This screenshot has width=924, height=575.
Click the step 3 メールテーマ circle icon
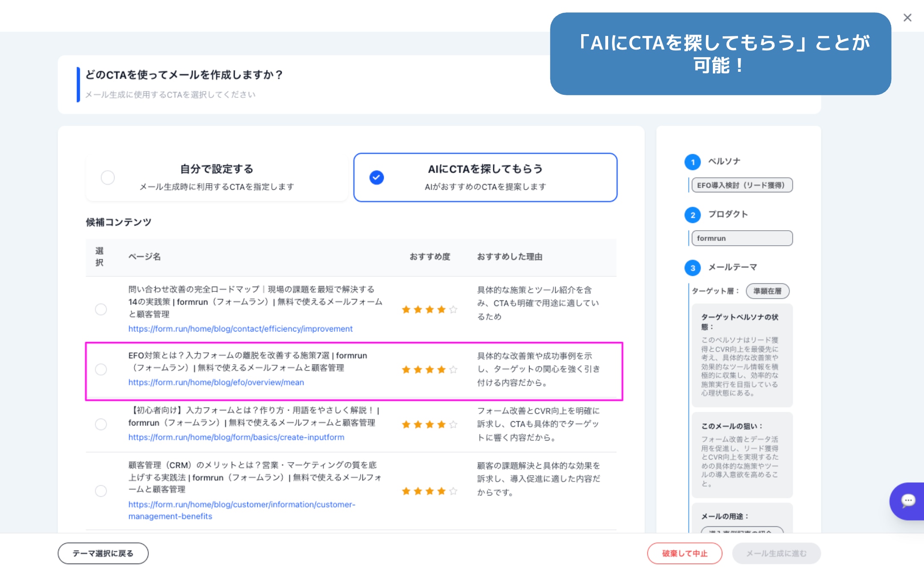click(x=692, y=268)
